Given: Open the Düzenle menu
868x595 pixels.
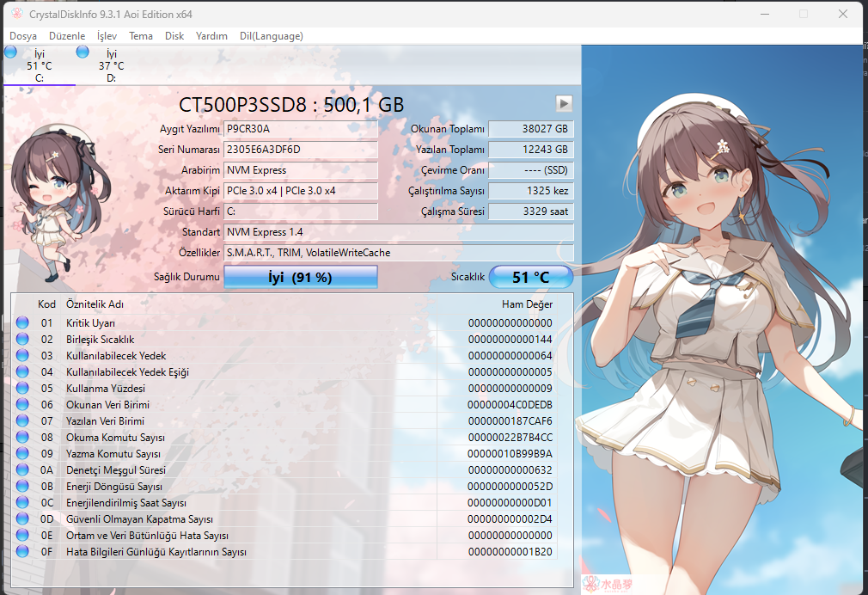Looking at the screenshot, I should (x=67, y=36).
